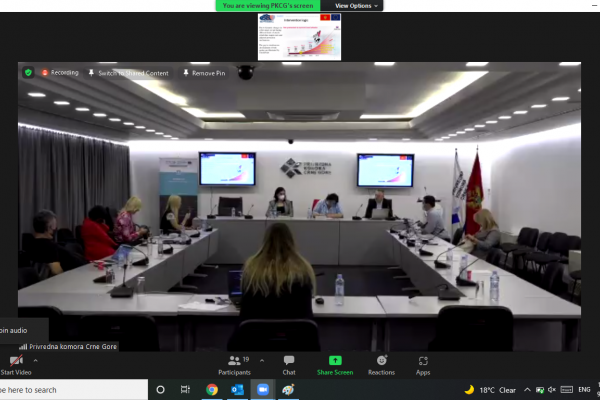Open the Participants panel

click(x=234, y=365)
